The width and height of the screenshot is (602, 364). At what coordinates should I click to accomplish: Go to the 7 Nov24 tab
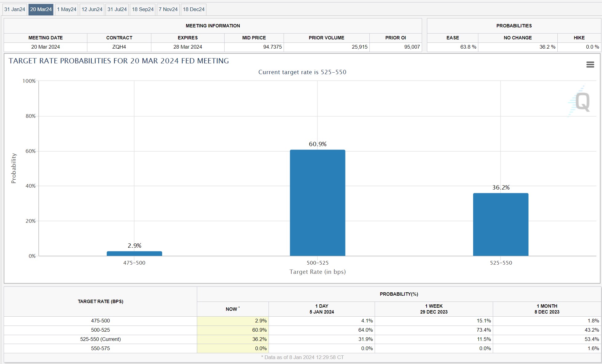tap(168, 9)
